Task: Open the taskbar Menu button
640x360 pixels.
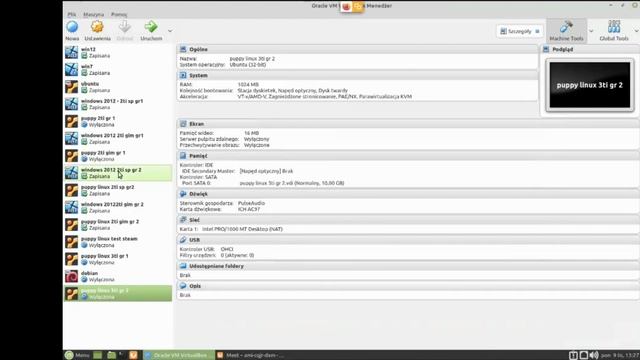Action: click(x=77, y=355)
